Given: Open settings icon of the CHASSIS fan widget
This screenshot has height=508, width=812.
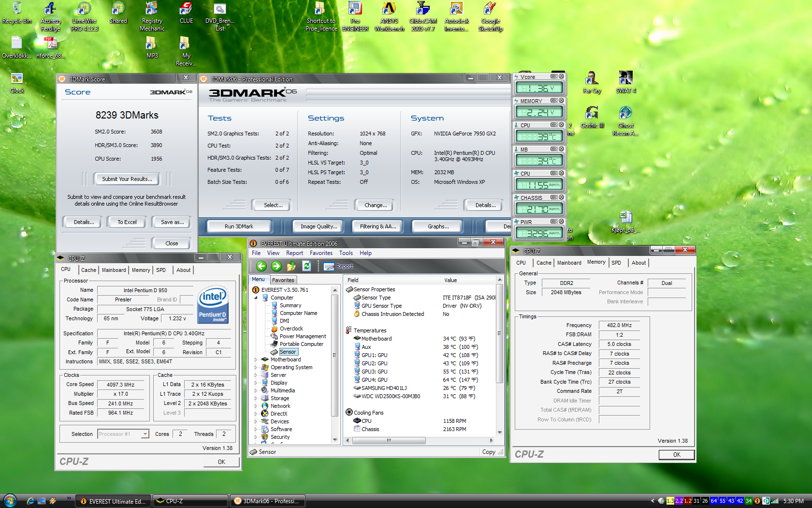Looking at the screenshot, I should click(x=554, y=197).
